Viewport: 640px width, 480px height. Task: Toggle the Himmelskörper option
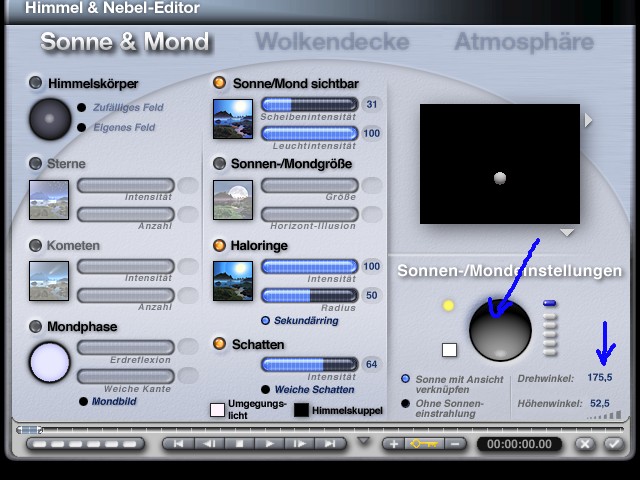pos(36,83)
